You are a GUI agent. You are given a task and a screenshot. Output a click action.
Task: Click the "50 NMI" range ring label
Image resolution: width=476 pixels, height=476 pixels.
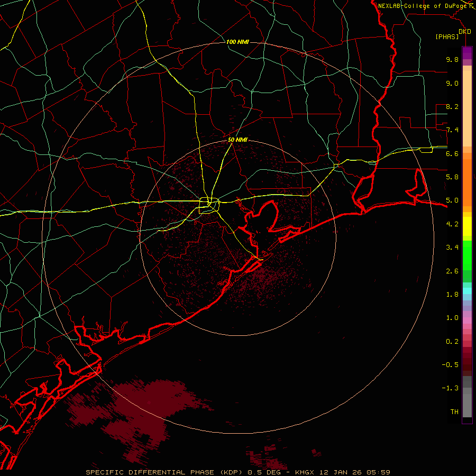[x=237, y=140]
